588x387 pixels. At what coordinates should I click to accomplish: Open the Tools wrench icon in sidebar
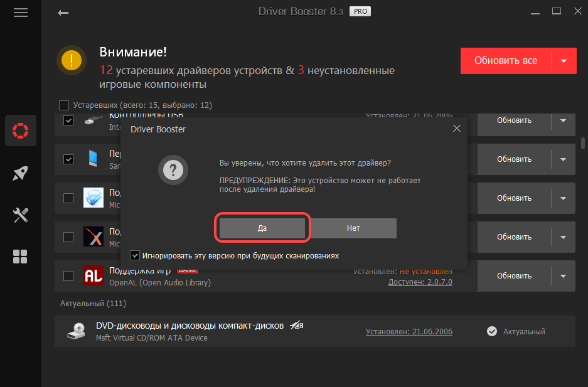[x=21, y=216]
